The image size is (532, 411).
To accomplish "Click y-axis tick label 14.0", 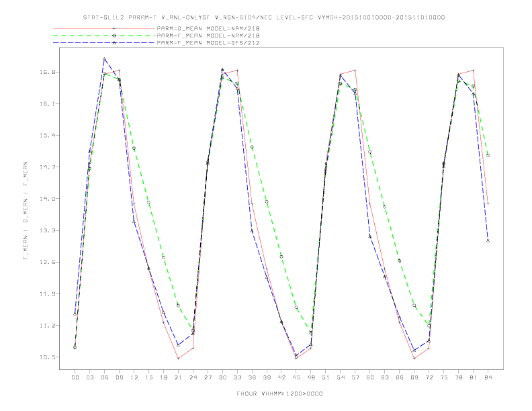I will pos(47,199).
